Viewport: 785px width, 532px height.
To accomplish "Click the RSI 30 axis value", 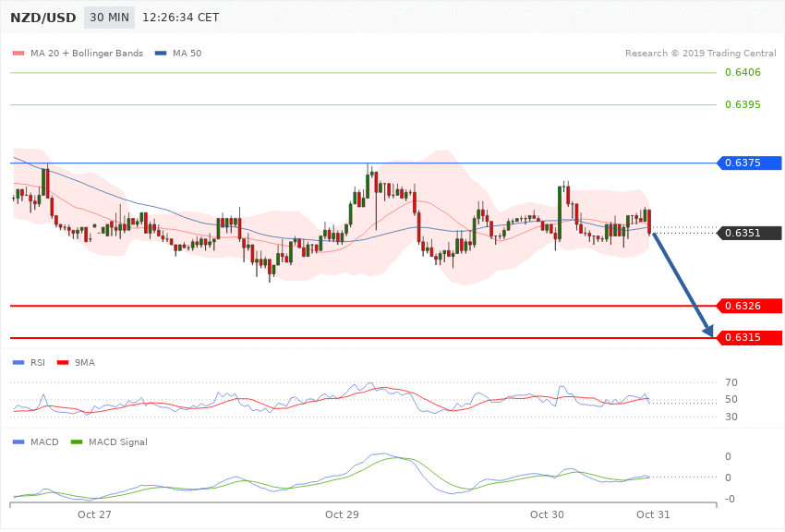I will pyautogui.click(x=731, y=417).
